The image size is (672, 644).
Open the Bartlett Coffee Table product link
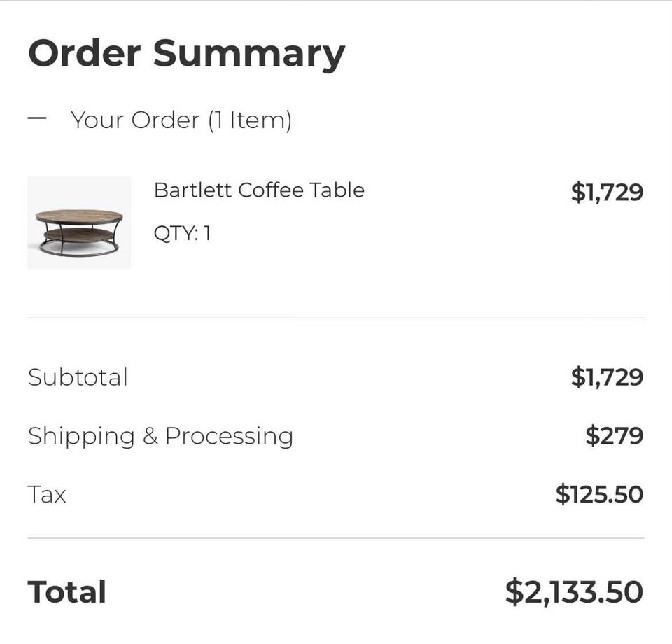(259, 190)
